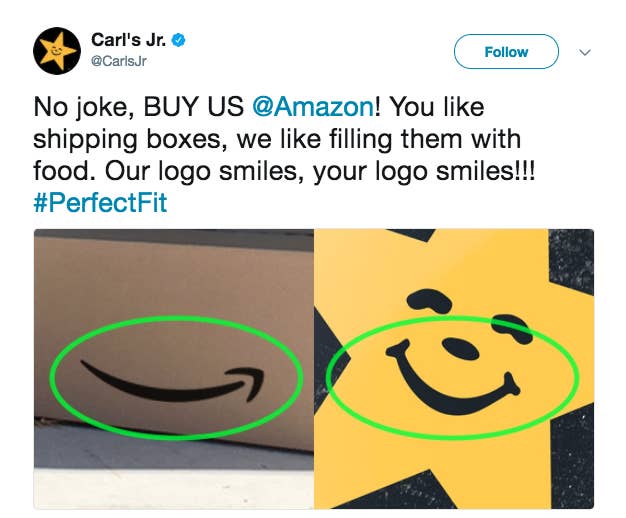This screenshot has height=518, width=626.
Task: Open the @CarlsJr handle
Action: [x=119, y=61]
